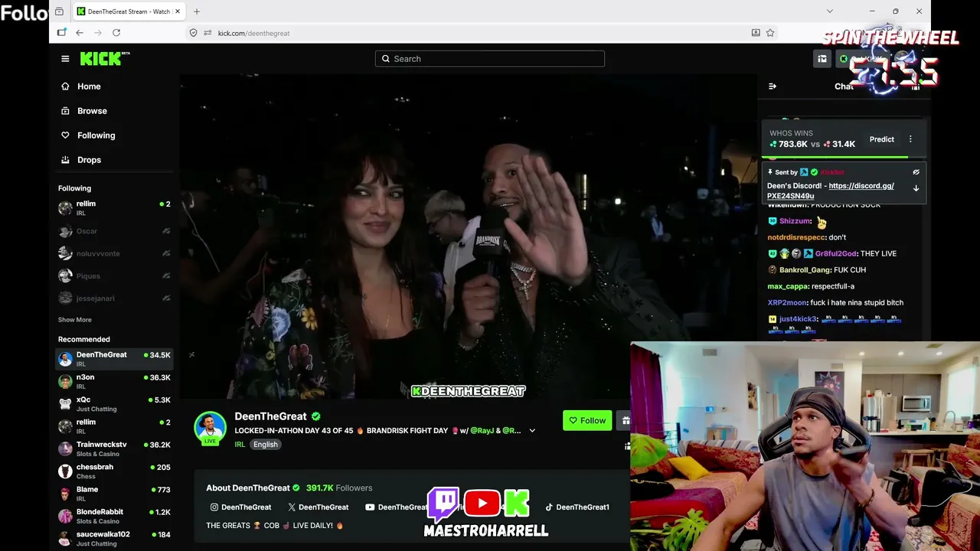Open jessejanari channel in Following list

pyautogui.click(x=114, y=298)
